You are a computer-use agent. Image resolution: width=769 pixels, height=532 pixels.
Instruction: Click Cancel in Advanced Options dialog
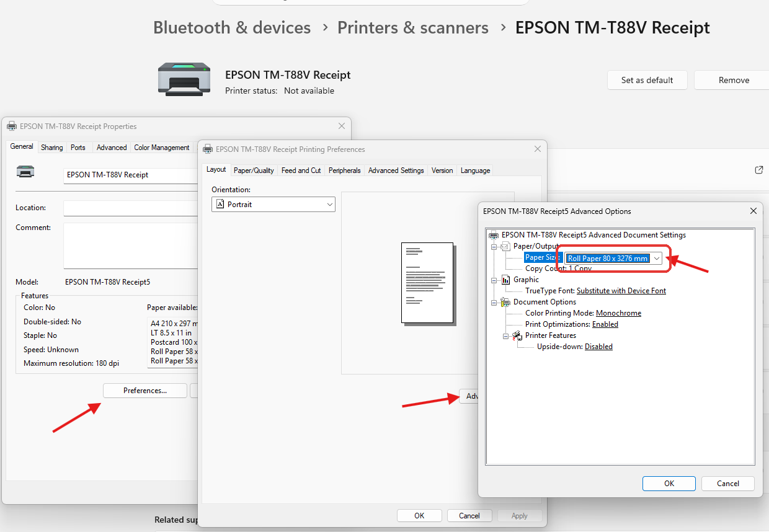click(x=728, y=484)
